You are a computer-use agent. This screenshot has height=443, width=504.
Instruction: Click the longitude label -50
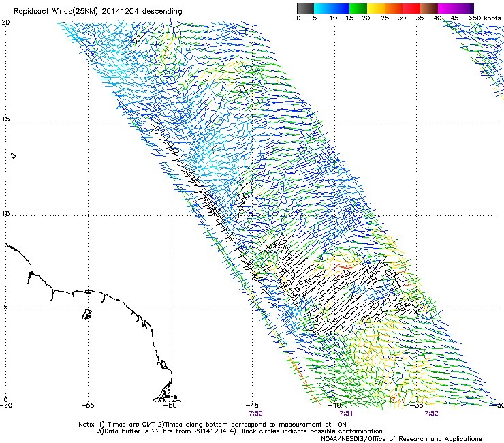pos(170,406)
